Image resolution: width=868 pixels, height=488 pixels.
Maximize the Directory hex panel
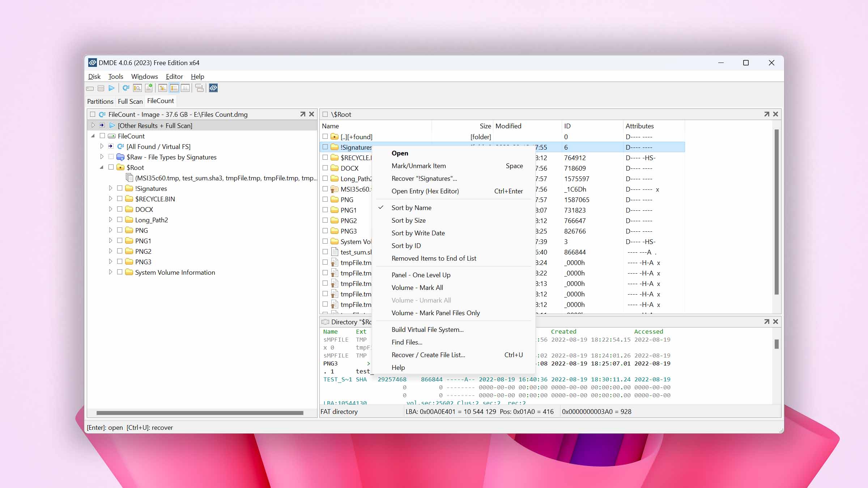(767, 322)
